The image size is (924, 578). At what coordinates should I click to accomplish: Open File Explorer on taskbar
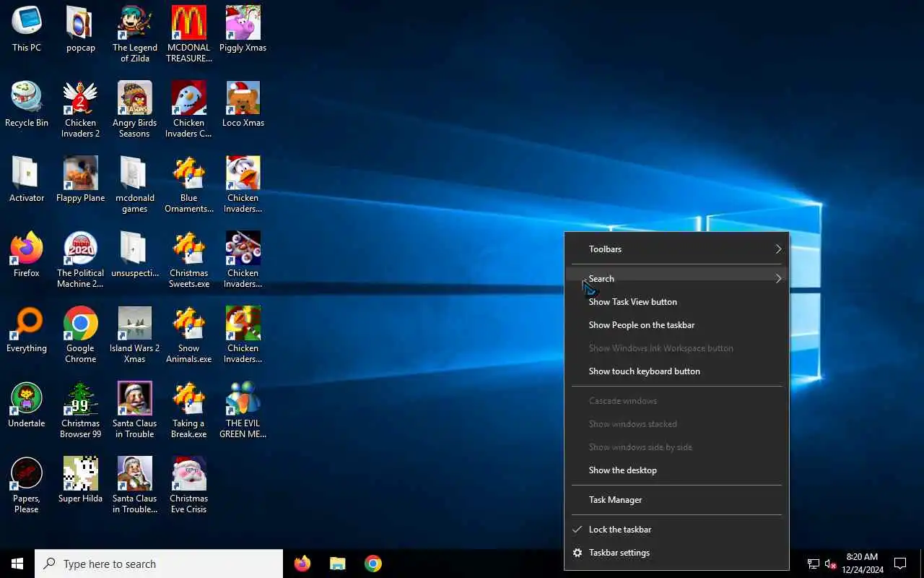click(x=338, y=564)
